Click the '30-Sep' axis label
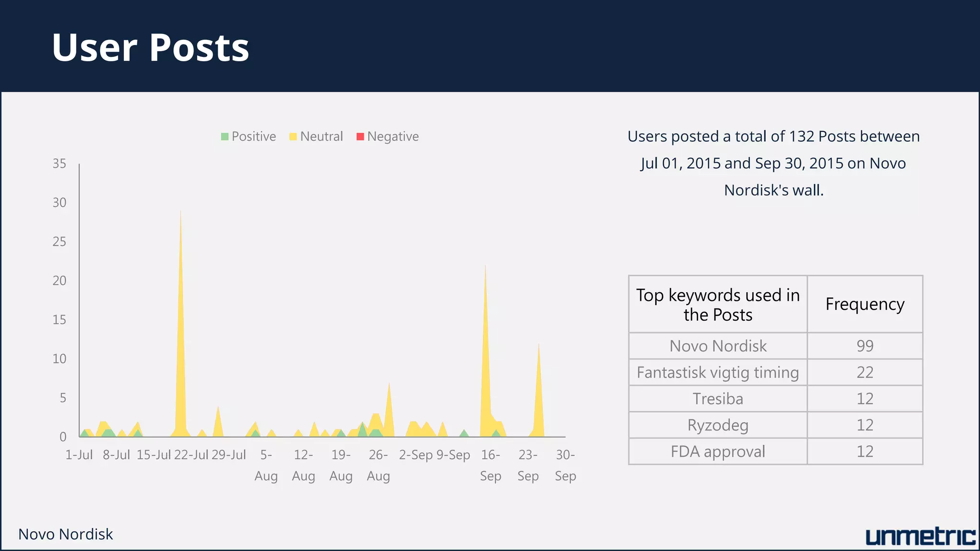The image size is (980, 551). (565, 465)
